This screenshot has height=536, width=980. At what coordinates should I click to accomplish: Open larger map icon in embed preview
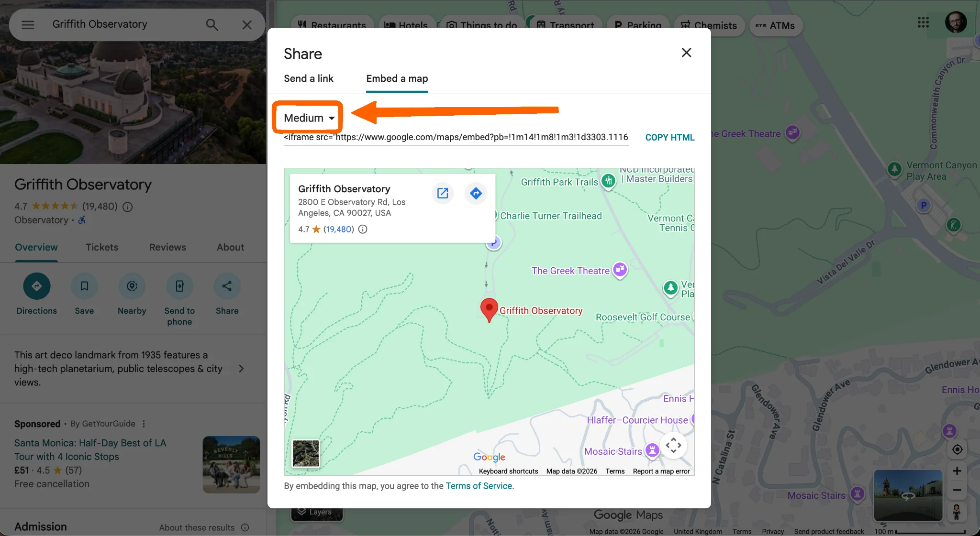tap(443, 193)
